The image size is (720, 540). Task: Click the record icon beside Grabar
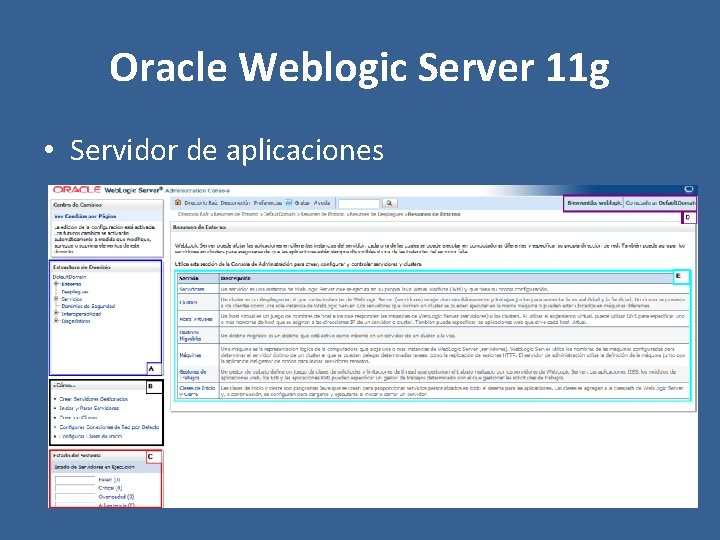point(288,202)
